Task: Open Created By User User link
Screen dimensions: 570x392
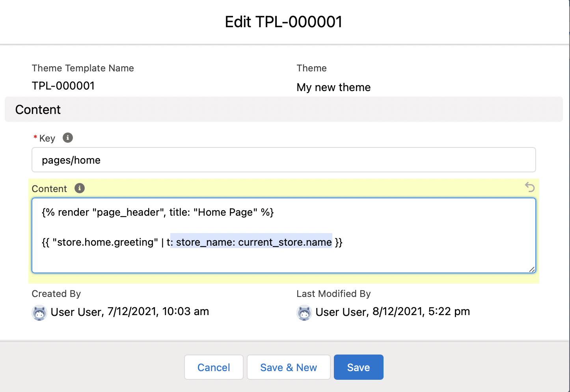Action: pos(76,312)
